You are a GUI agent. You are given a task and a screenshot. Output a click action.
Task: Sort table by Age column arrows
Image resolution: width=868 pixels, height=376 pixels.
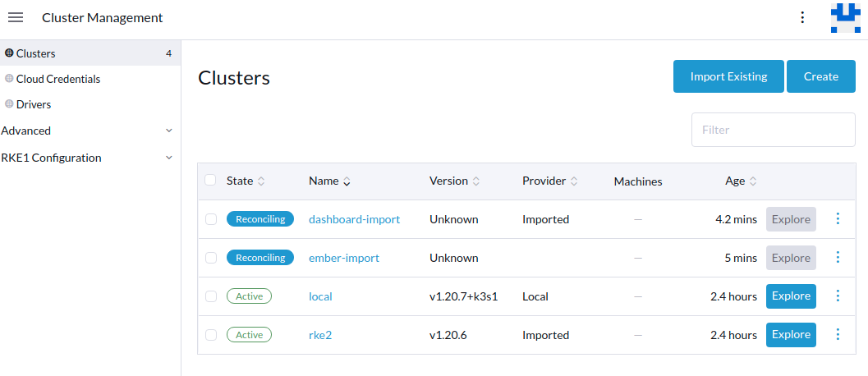click(753, 181)
